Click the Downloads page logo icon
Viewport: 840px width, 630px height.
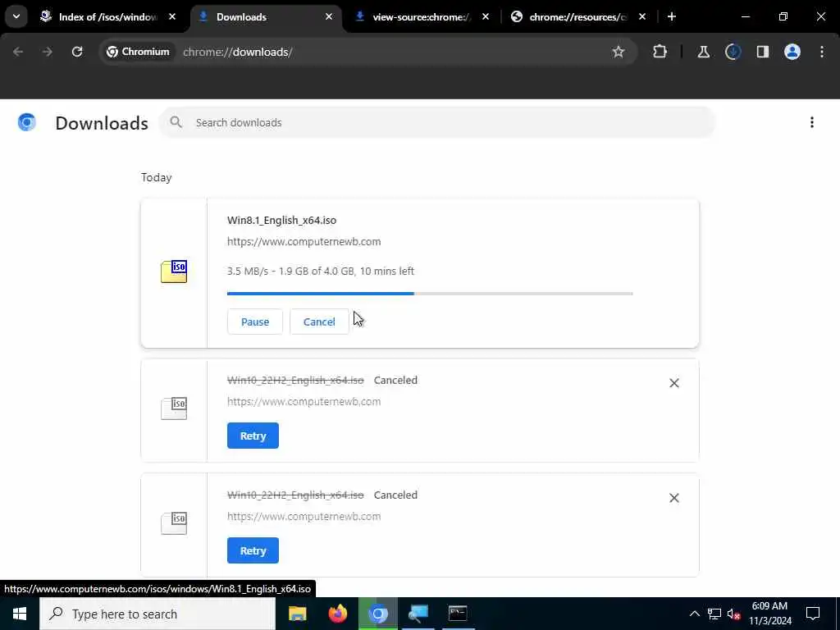[x=27, y=123]
